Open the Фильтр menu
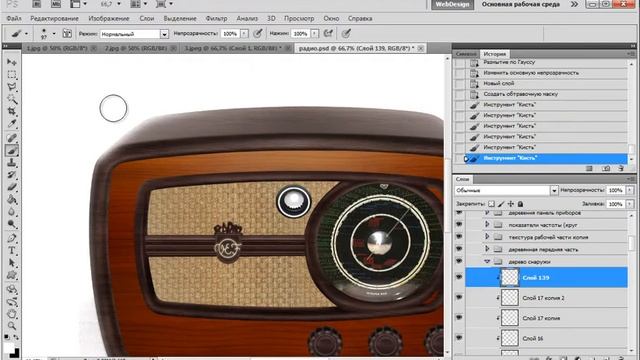640x360 pixels. tap(216, 18)
